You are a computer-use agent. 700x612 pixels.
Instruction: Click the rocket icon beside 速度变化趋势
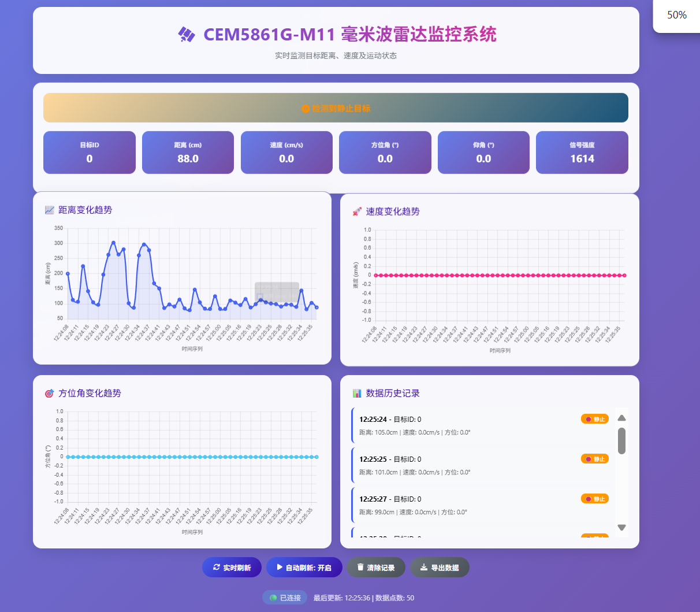click(357, 212)
